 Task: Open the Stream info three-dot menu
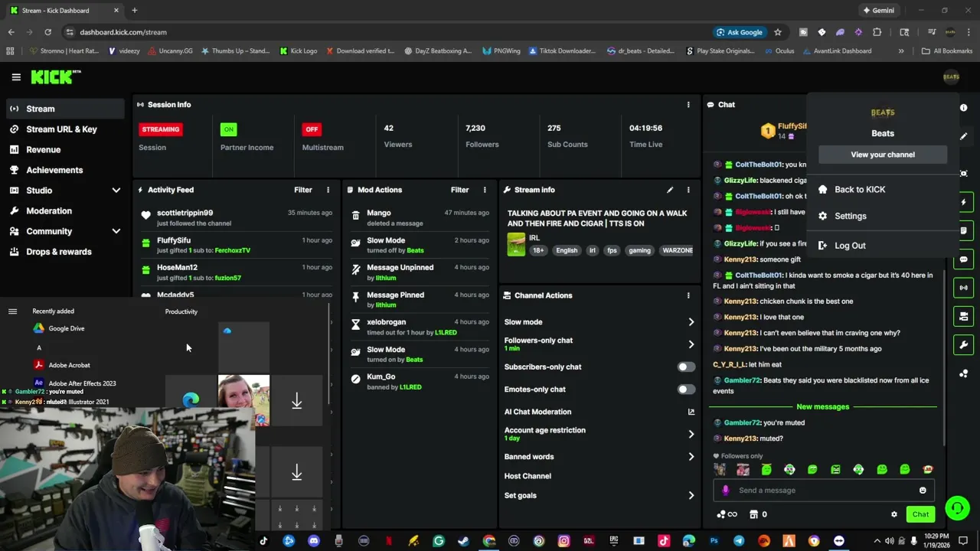pyautogui.click(x=688, y=190)
